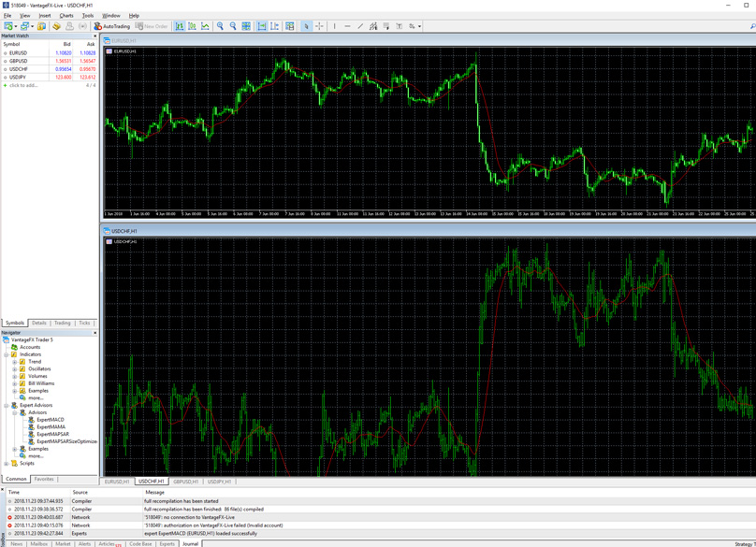Click the New Order button
The height and width of the screenshot is (547, 756).
pos(152,26)
